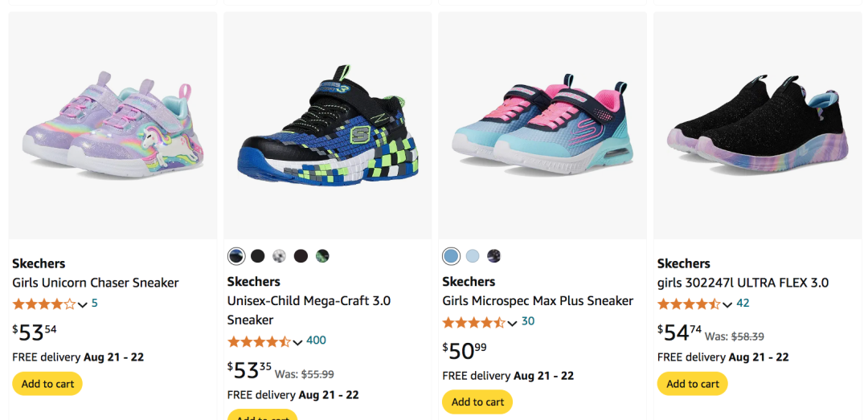
Task: Open the black slip-on ULTRA FLEX product image
Action: (757, 124)
